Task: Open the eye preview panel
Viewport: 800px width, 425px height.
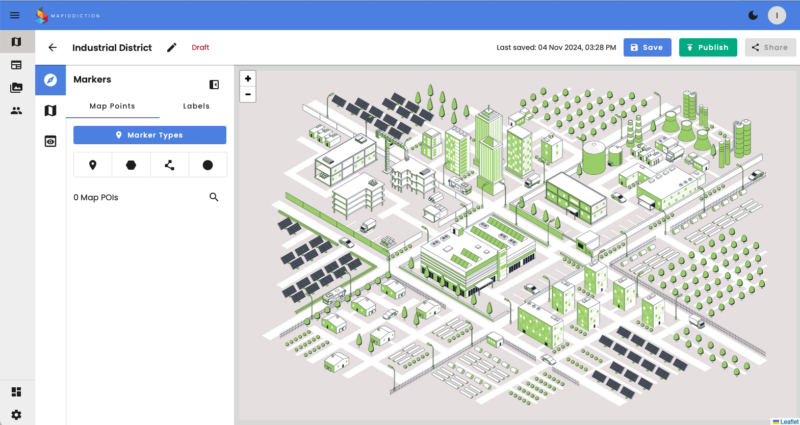Action: coord(50,141)
